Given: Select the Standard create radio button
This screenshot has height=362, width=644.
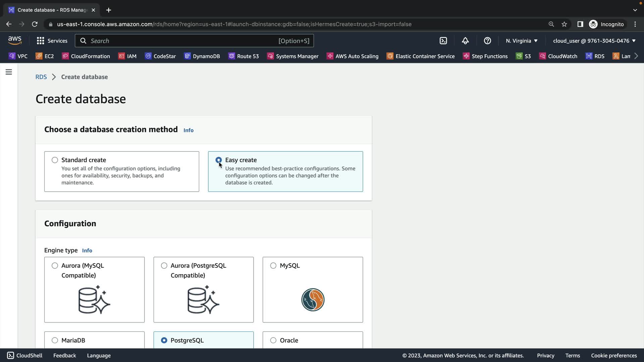Looking at the screenshot, I should pyautogui.click(x=55, y=160).
